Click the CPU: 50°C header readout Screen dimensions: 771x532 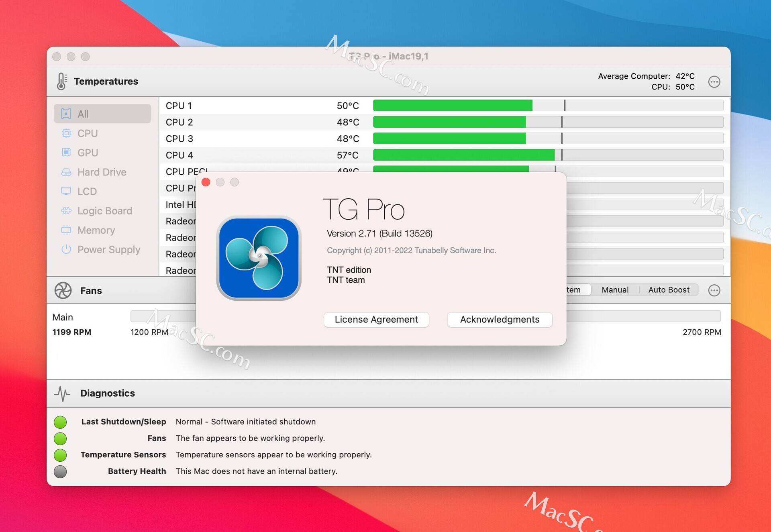[673, 87]
